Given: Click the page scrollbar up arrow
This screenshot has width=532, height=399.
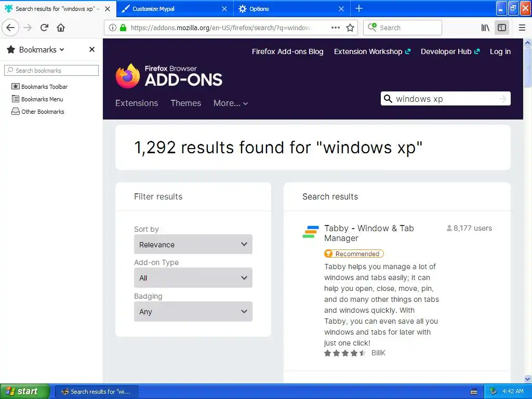Looking at the screenshot, I should [527, 43].
